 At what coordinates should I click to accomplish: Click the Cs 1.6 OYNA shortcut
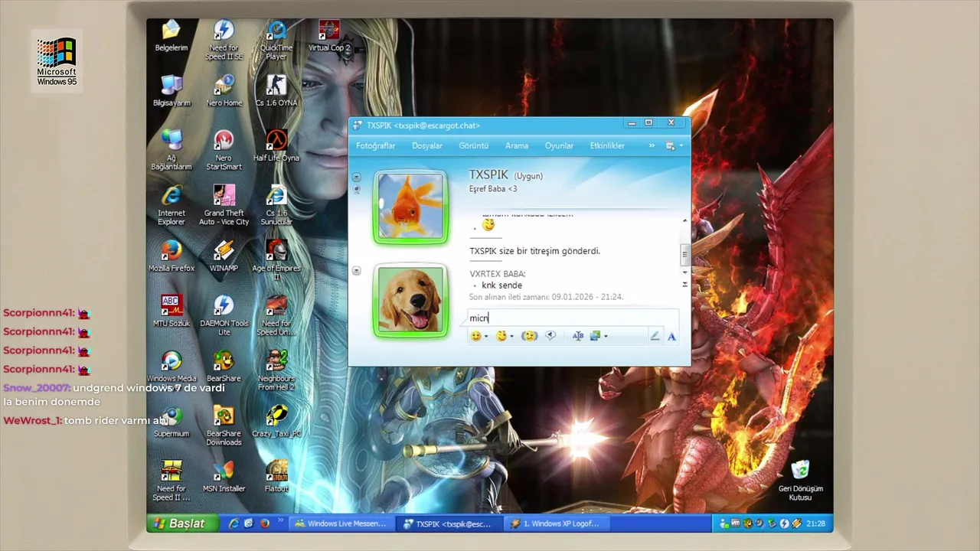[276, 92]
